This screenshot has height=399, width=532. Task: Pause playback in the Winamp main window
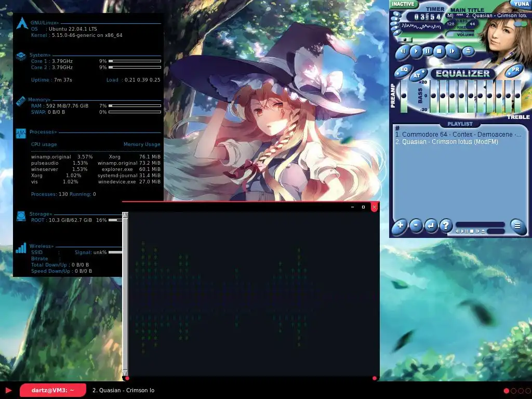pyautogui.click(x=428, y=51)
